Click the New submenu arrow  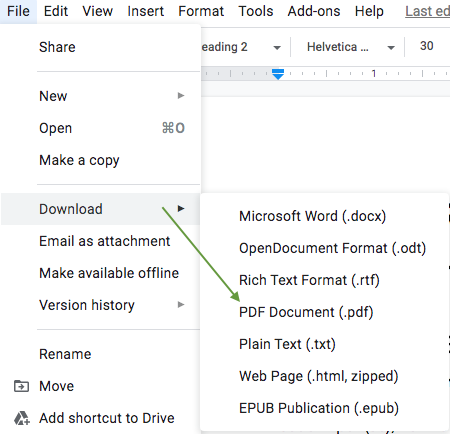click(x=181, y=96)
